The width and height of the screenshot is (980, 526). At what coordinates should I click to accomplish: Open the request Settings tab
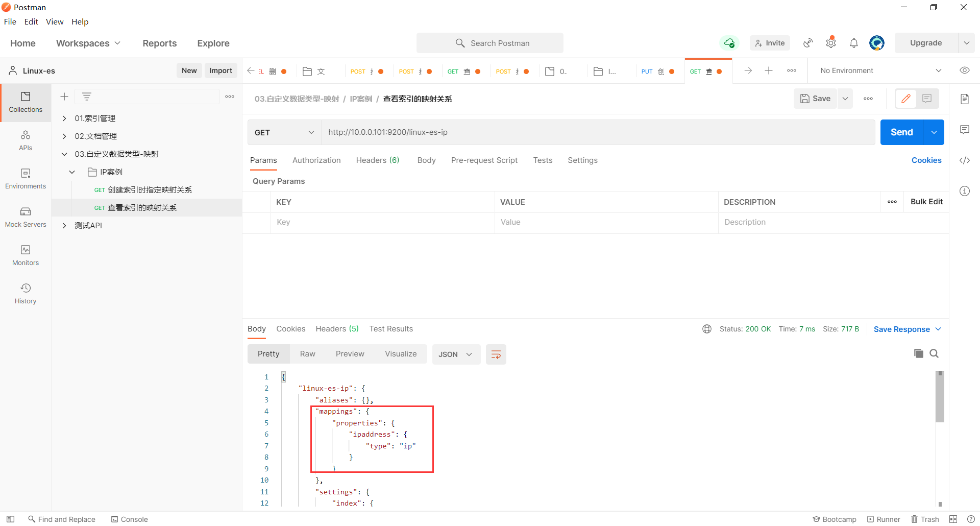click(582, 160)
